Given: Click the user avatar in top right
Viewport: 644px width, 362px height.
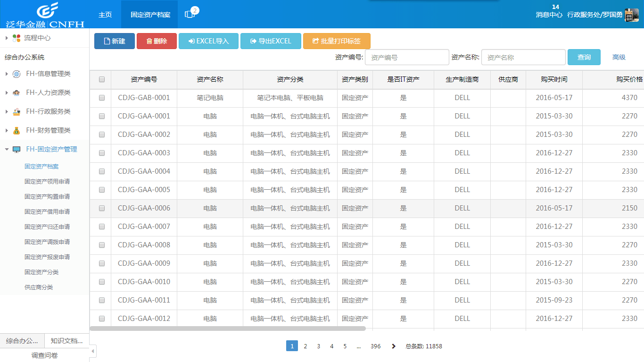Looking at the screenshot, I should (x=631, y=15).
